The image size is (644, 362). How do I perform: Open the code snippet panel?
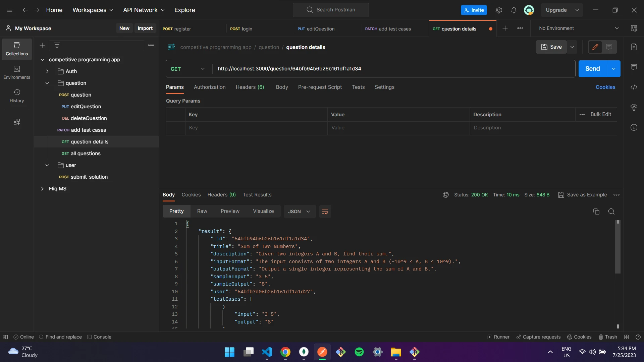pos(634,87)
